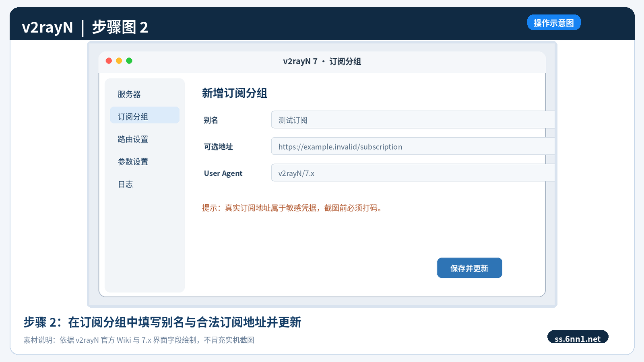Image resolution: width=644 pixels, height=362 pixels.
Task: Maximize window using the green dot
Action: [129, 61]
